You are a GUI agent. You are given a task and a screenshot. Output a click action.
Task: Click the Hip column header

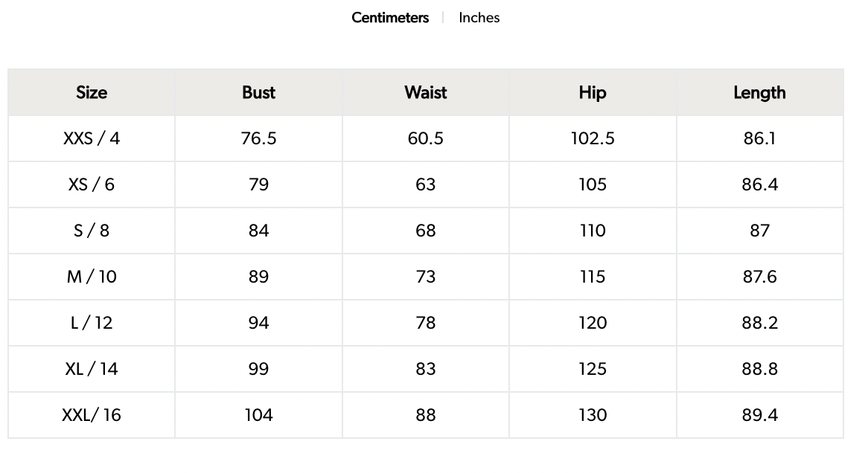[593, 93]
